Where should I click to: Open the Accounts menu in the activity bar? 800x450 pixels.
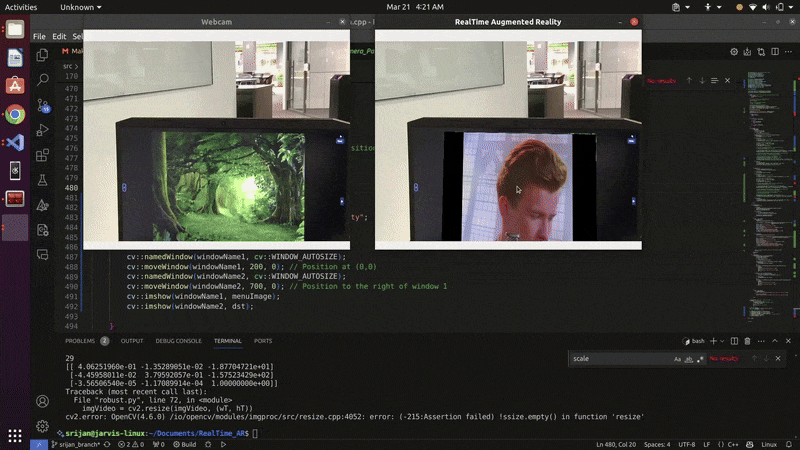pyautogui.click(x=42, y=402)
